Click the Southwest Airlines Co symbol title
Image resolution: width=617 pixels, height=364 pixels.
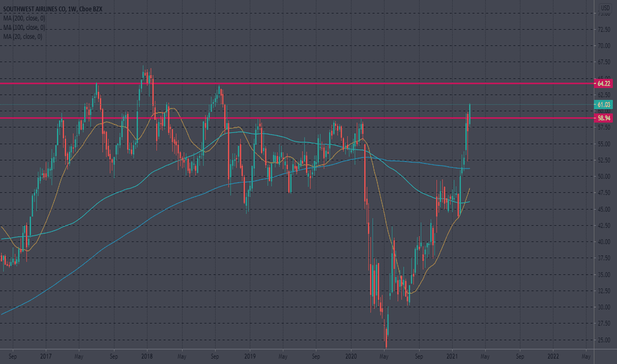(x=35, y=9)
